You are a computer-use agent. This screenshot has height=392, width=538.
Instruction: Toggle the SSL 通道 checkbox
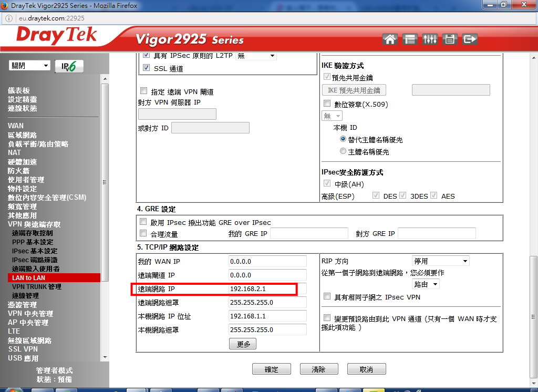coord(147,68)
